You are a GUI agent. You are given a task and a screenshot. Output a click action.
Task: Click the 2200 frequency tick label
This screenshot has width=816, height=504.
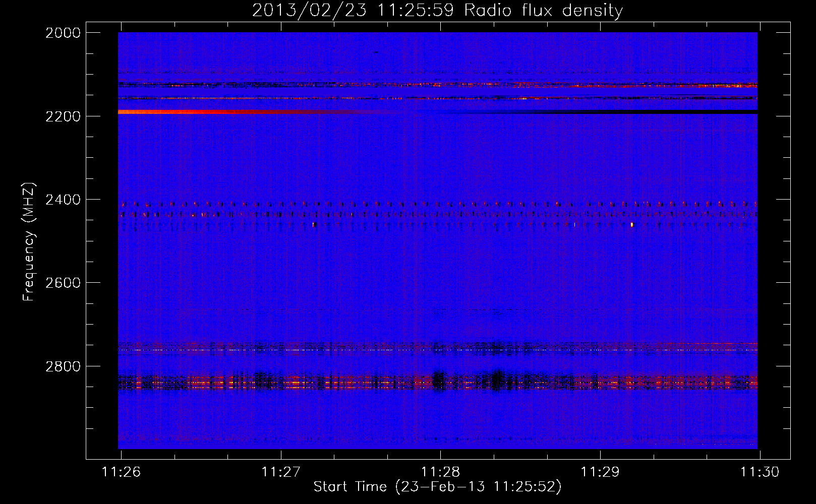coord(63,116)
